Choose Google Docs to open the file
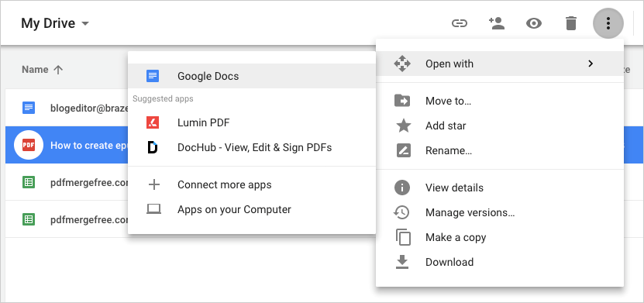The height and width of the screenshot is (303, 644). 252,76
